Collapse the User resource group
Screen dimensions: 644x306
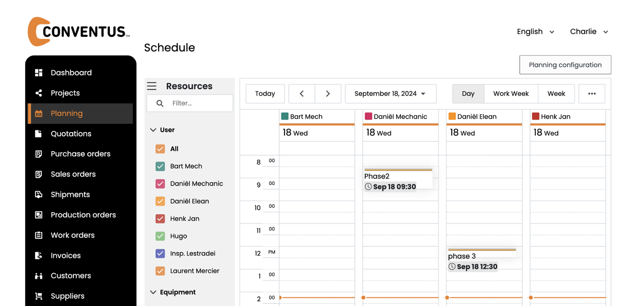[153, 130]
